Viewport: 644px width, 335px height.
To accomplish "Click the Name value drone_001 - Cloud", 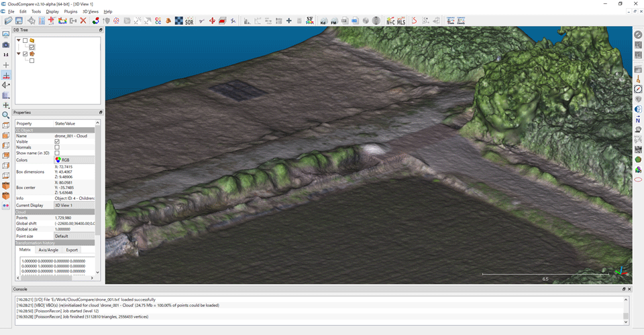I will [70, 136].
